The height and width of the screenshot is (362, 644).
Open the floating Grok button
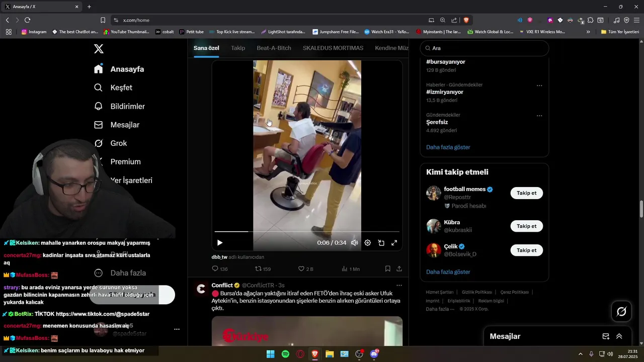pyautogui.click(x=621, y=312)
